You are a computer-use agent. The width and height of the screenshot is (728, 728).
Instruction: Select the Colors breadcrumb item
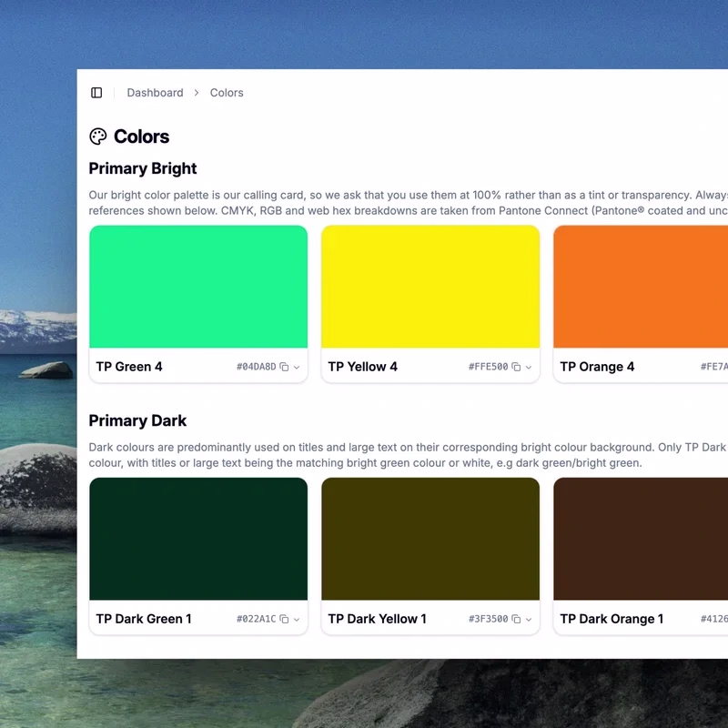[227, 93]
